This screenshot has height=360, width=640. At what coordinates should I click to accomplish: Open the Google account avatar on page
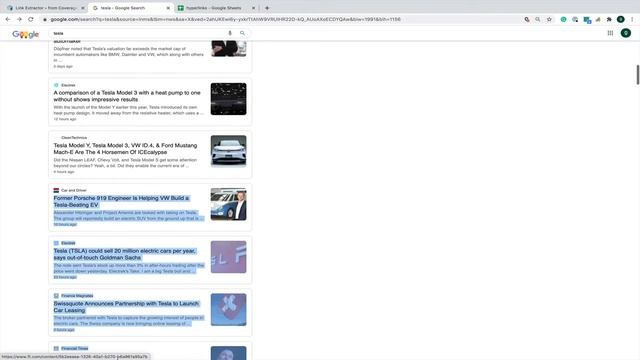(626, 33)
